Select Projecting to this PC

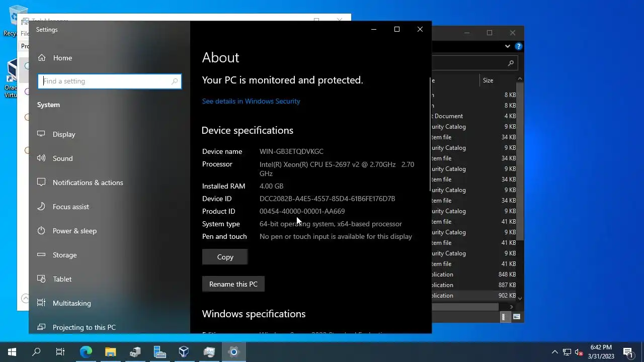point(84,327)
